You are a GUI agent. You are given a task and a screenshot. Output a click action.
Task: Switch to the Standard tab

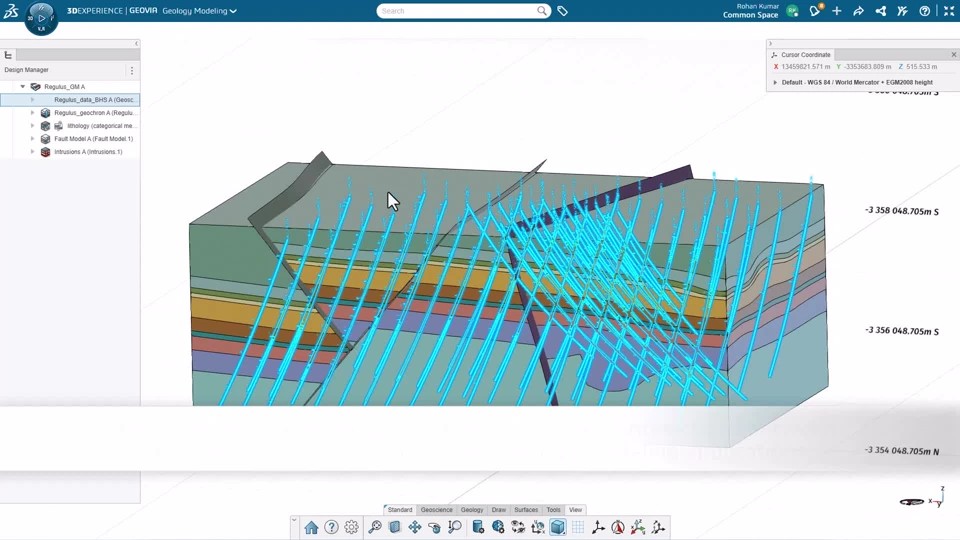[x=400, y=509]
